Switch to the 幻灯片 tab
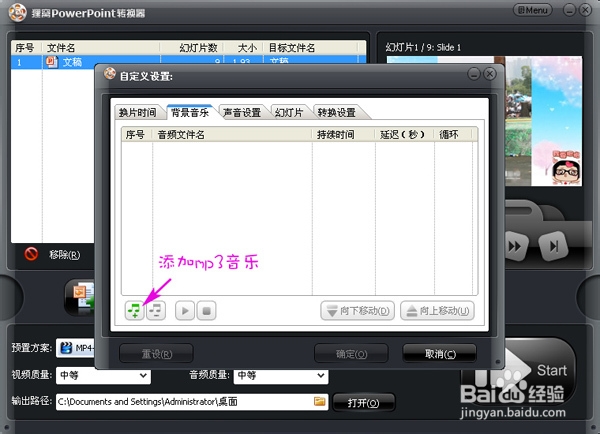Image resolution: width=600 pixels, height=434 pixels. [x=289, y=113]
